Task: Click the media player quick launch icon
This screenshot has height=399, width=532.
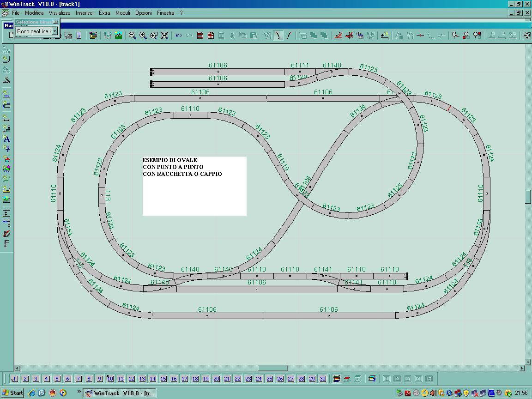Action: tap(63, 393)
